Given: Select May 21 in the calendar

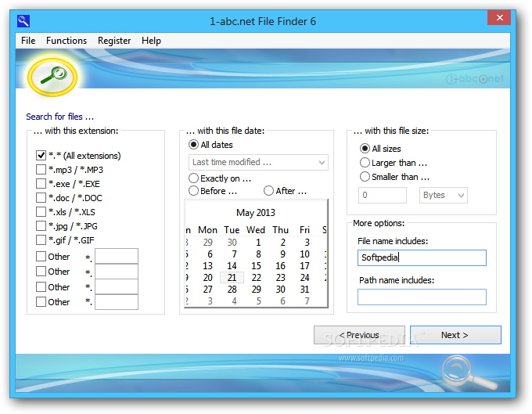Looking at the screenshot, I should (232, 278).
